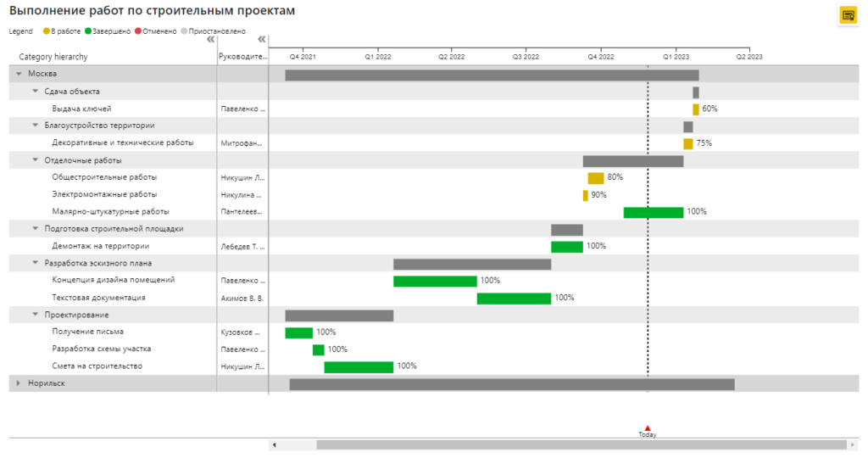The image size is (868, 458).
Task: Click the green Малярно-штукатурные работы bar
Action: pos(654,213)
